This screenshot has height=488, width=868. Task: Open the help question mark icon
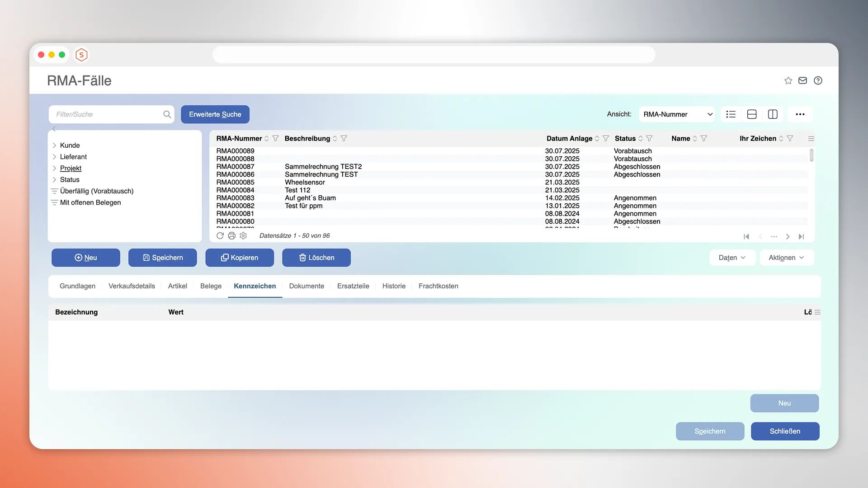(x=818, y=80)
